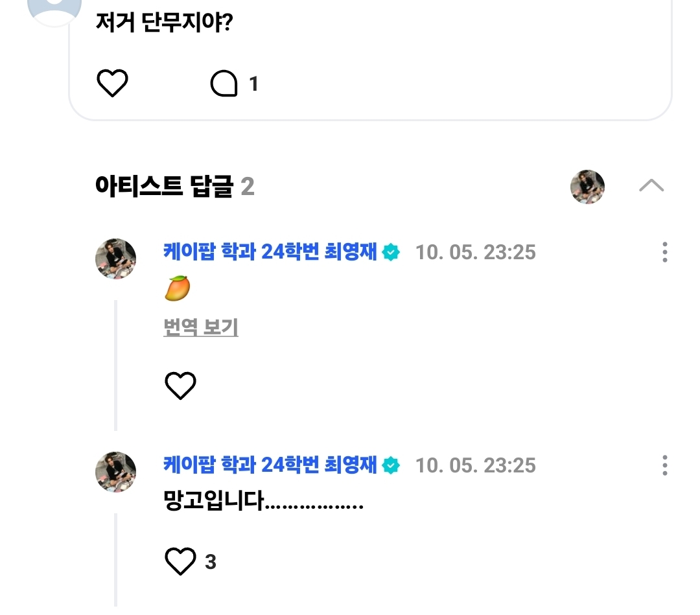Click the verified badge on the 망고입니다 reply

tap(391, 465)
